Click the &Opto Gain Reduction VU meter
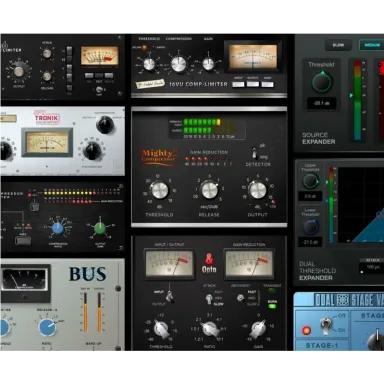384x384 pixels. pyautogui.click(x=249, y=263)
